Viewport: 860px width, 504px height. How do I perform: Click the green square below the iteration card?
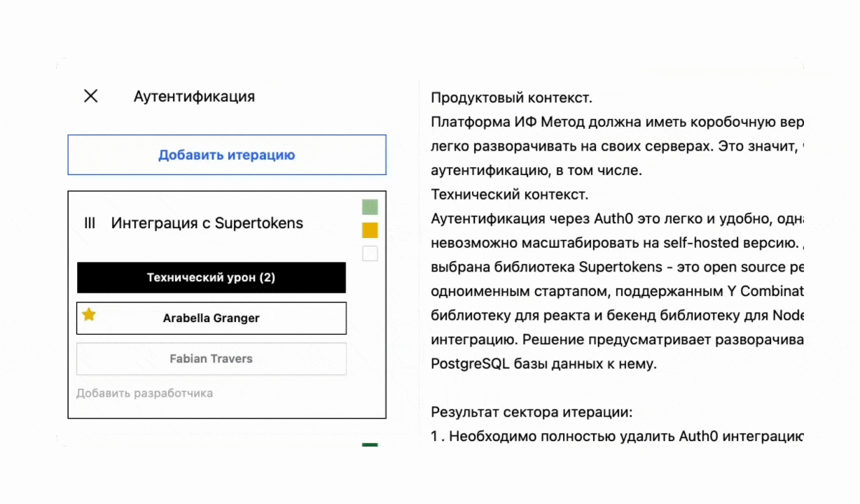[x=369, y=446]
